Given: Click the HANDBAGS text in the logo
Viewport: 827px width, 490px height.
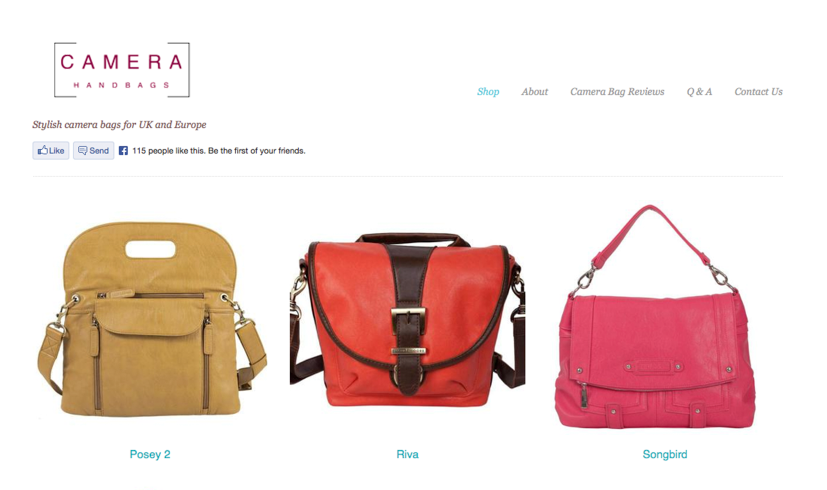Looking at the screenshot, I should (121, 85).
